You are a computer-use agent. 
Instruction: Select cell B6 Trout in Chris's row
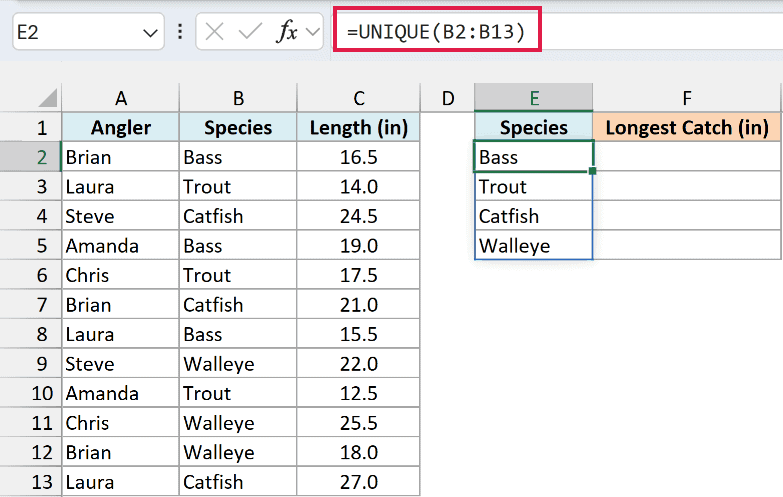238,275
